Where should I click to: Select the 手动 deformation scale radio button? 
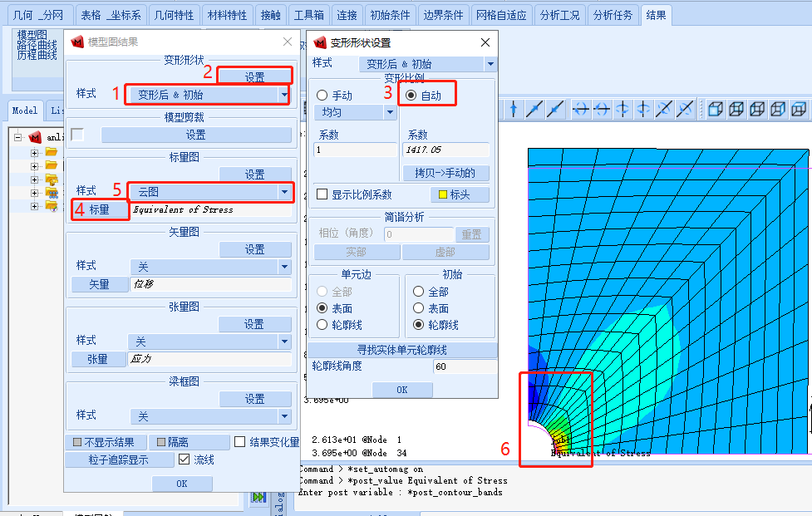pyautogui.click(x=322, y=96)
